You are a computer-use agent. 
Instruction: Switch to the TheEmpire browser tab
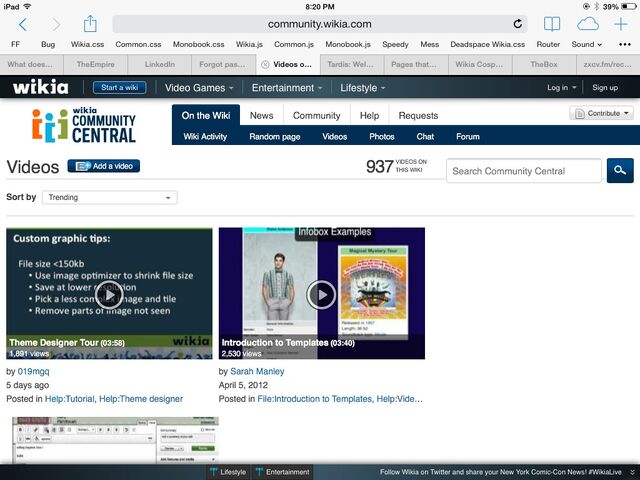coord(96,64)
